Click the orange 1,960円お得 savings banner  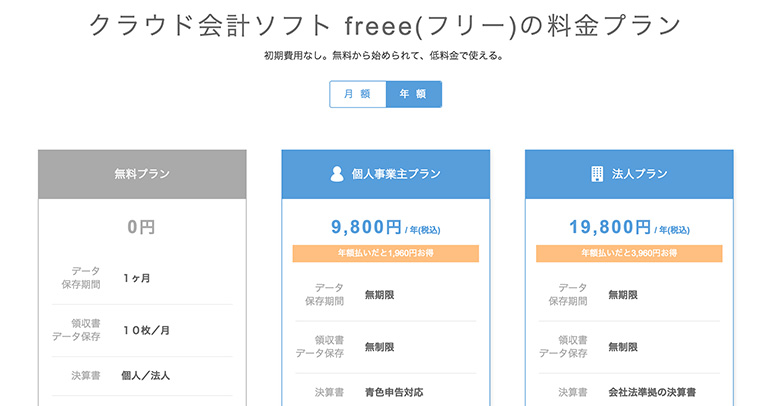tap(385, 254)
